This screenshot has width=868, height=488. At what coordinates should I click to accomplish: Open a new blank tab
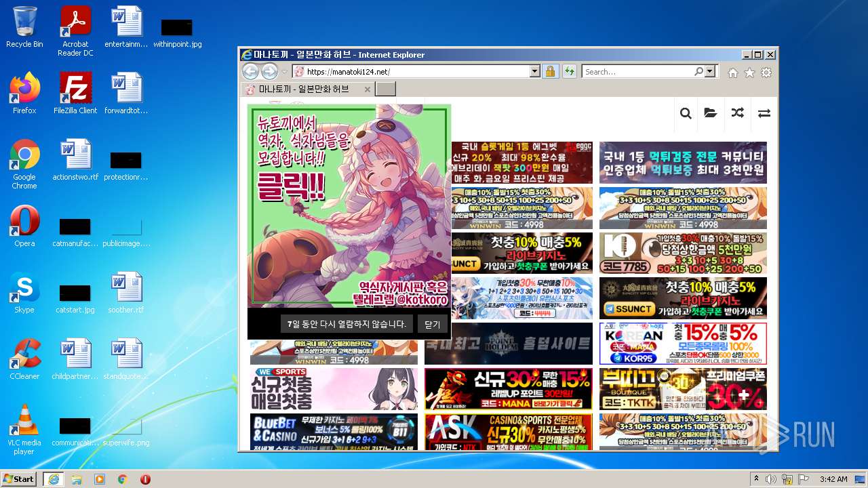tap(385, 89)
